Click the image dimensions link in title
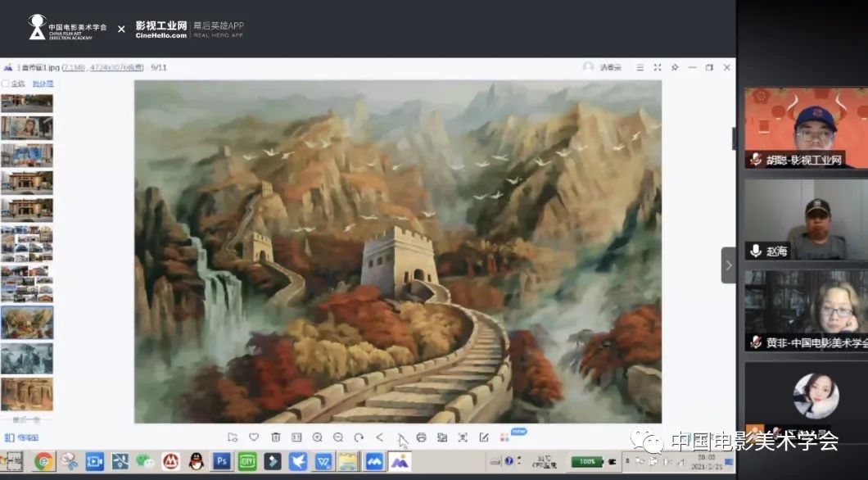868x480 pixels. (116, 67)
